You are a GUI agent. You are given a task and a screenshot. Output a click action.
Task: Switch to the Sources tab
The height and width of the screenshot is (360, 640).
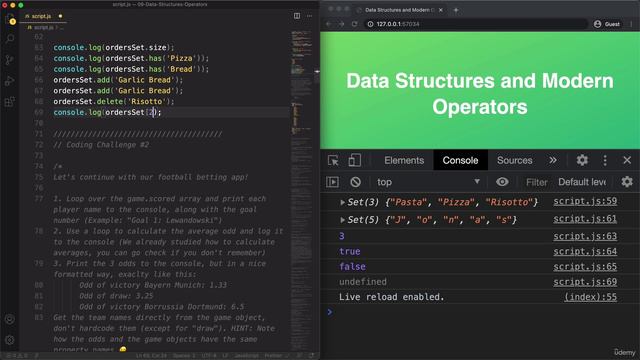coord(514,160)
